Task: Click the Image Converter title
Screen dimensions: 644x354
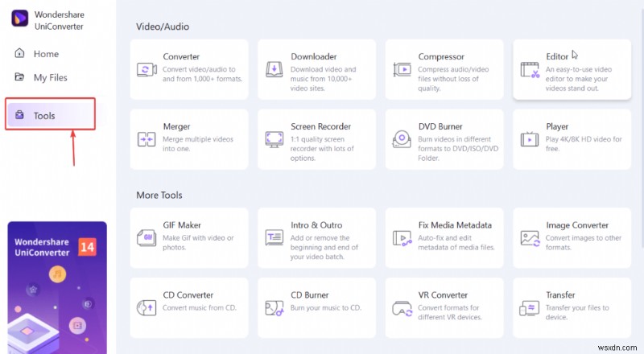Action: [577, 225]
